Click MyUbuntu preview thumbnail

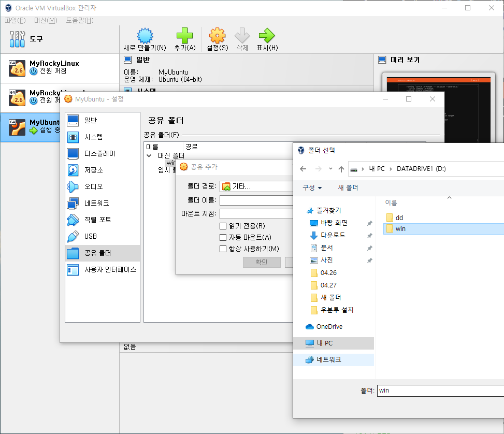point(439,109)
